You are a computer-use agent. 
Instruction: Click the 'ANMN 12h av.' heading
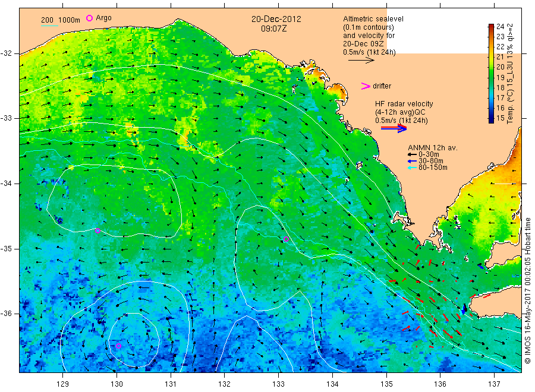point(433,148)
